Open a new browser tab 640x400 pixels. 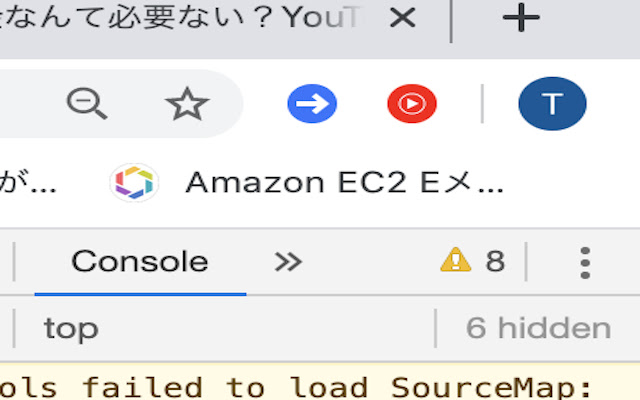[520, 18]
